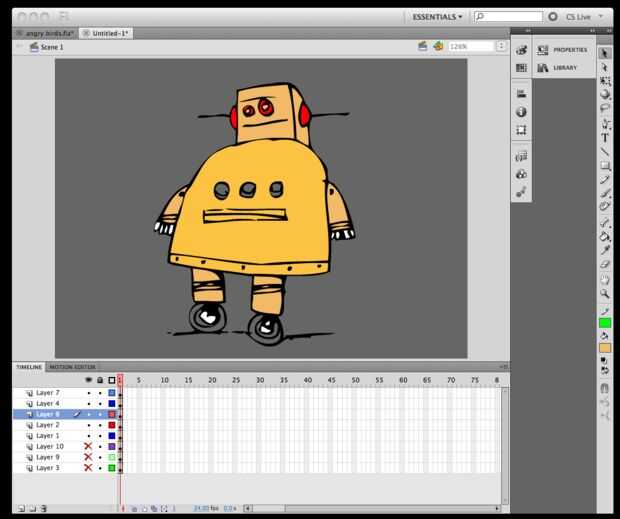The width and height of the screenshot is (620, 519).
Task: Select the Pen tool
Action: coord(605,124)
